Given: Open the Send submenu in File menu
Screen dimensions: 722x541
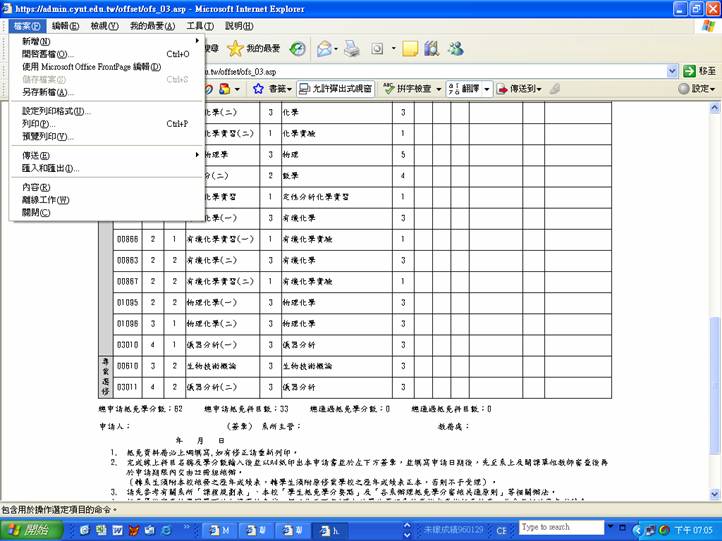Looking at the screenshot, I should pyautogui.click(x=107, y=155).
